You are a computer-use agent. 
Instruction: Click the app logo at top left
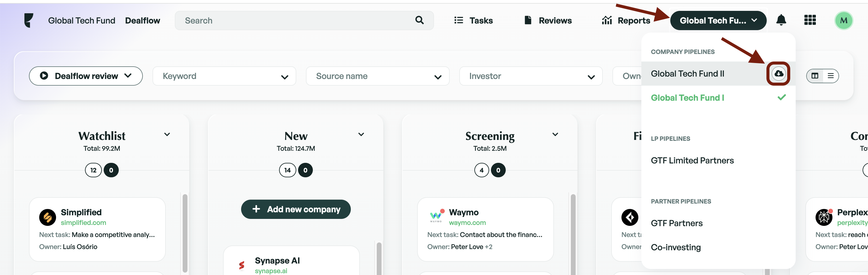pyautogui.click(x=29, y=20)
